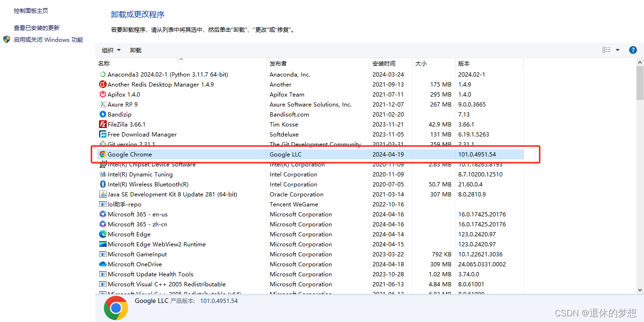Click the Microsoft Edge icon
The height and width of the screenshot is (322, 644).
tap(102, 234)
